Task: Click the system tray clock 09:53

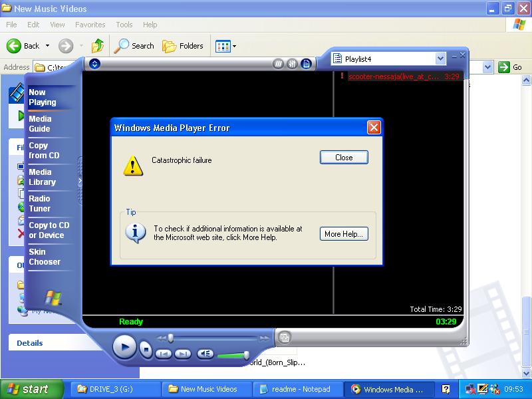Action: click(x=513, y=389)
